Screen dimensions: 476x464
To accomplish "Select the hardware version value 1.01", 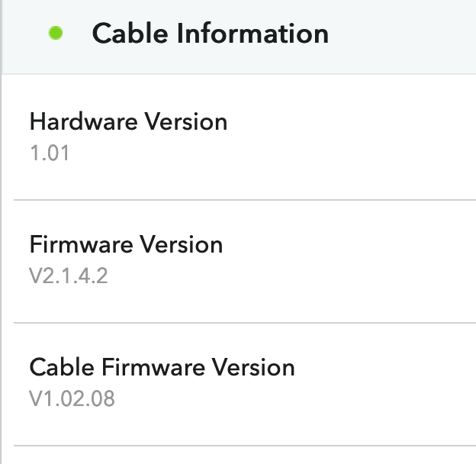I will [49, 153].
